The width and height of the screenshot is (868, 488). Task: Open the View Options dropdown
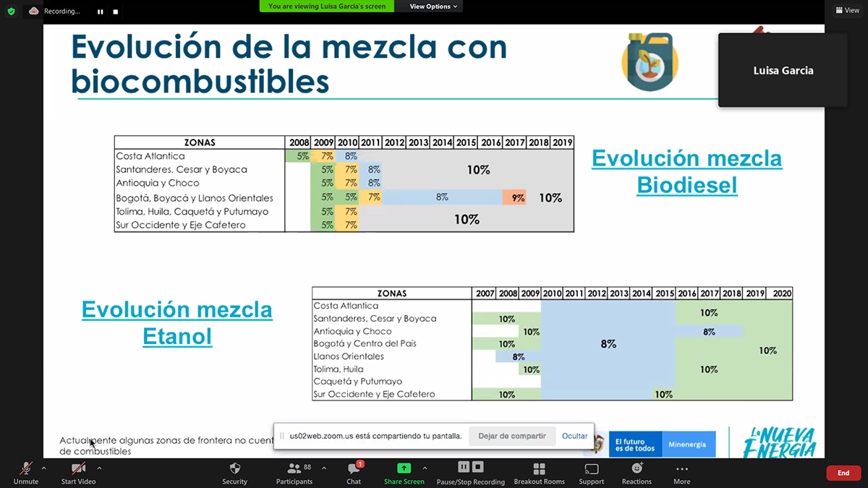point(433,7)
